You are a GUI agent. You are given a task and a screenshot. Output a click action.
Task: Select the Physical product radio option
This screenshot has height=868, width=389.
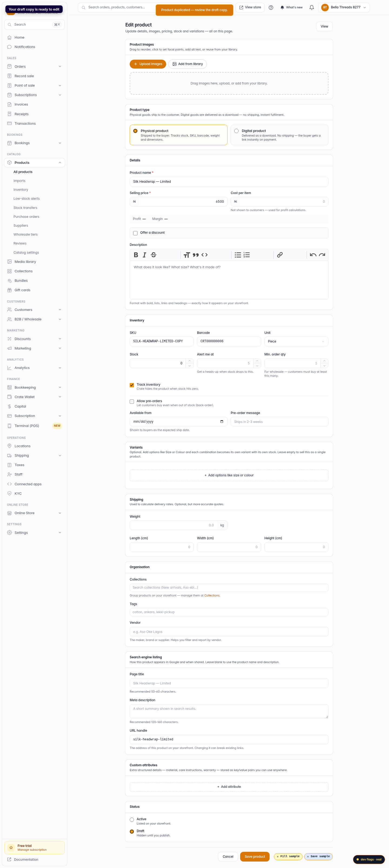(x=135, y=131)
